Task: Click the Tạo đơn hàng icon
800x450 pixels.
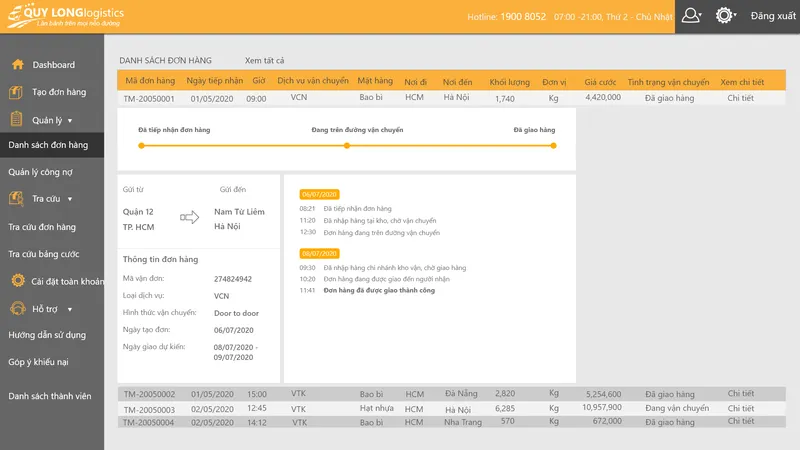Action: 16,92
